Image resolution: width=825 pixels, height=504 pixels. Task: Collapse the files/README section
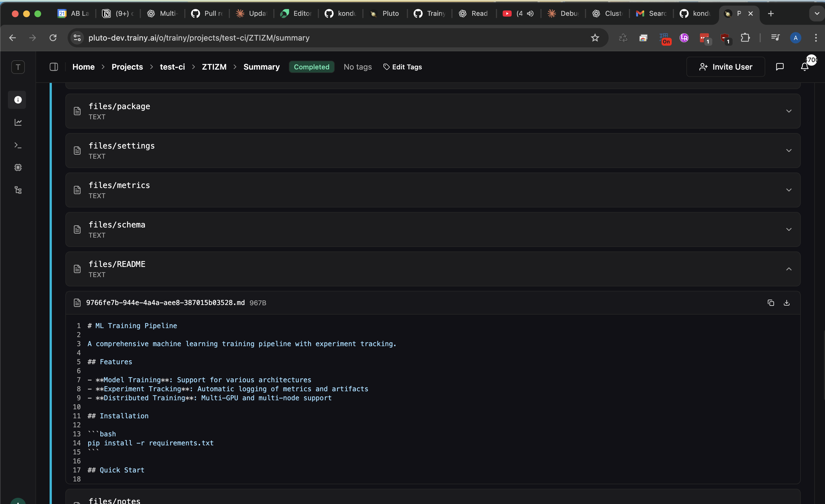click(x=789, y=269)
